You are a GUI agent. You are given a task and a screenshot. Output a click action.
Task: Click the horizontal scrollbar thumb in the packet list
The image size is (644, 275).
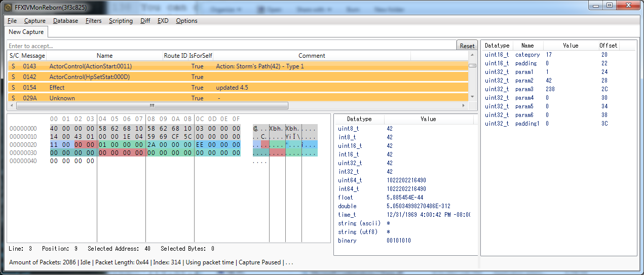(x=153, y=106)
